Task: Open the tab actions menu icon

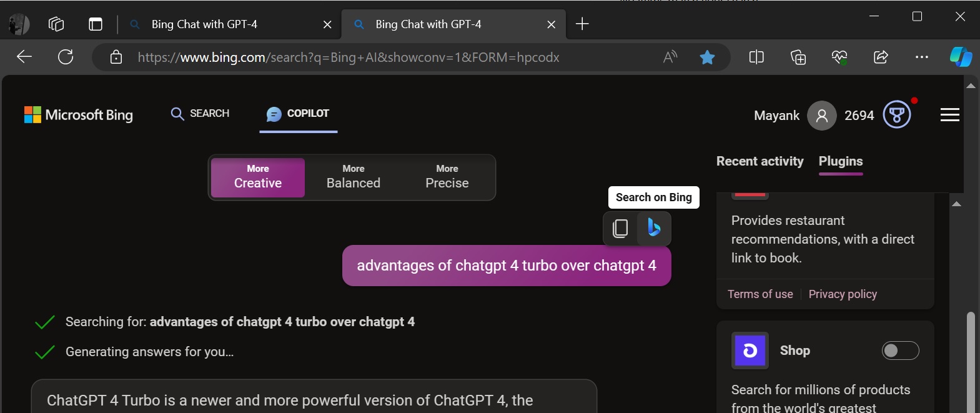Action: (x=96, y=24)
